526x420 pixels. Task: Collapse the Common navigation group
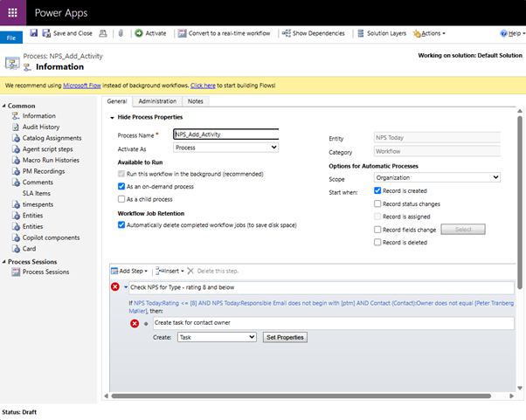click(x=4, y=106)
